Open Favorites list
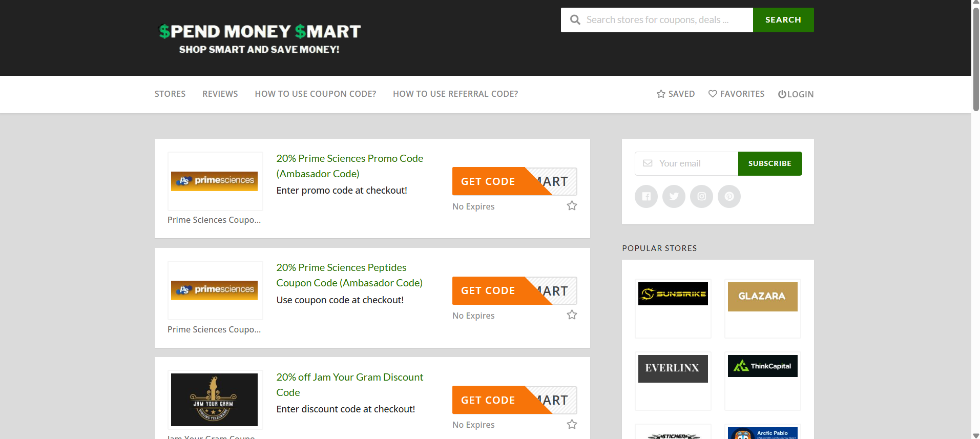This screenshot has width=980, height=439. (736, 94)
